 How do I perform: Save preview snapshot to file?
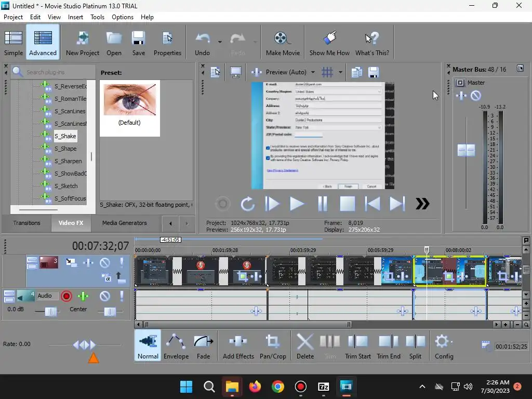pos(373,72)
